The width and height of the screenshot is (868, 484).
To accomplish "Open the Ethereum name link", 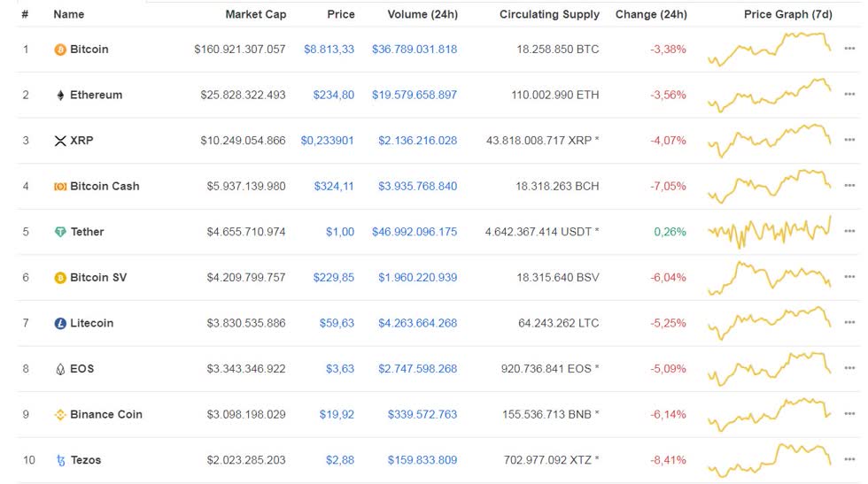I will tap(97, 96).
